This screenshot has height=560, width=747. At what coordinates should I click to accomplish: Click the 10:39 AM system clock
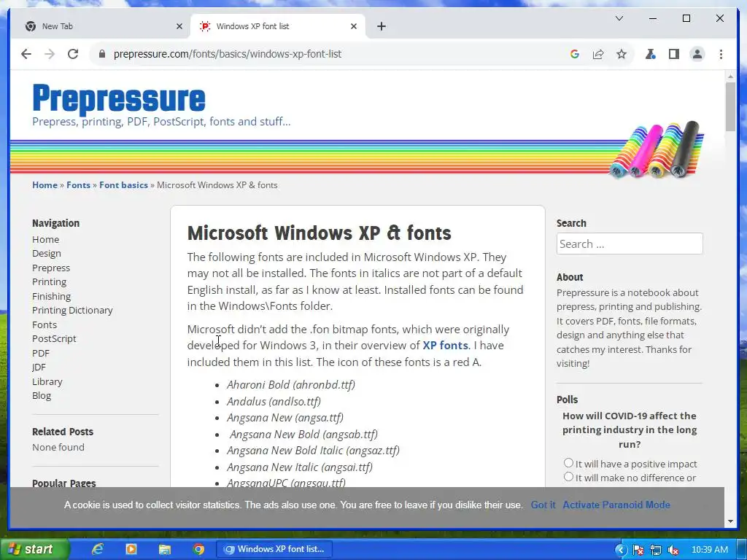coord(709,550)
